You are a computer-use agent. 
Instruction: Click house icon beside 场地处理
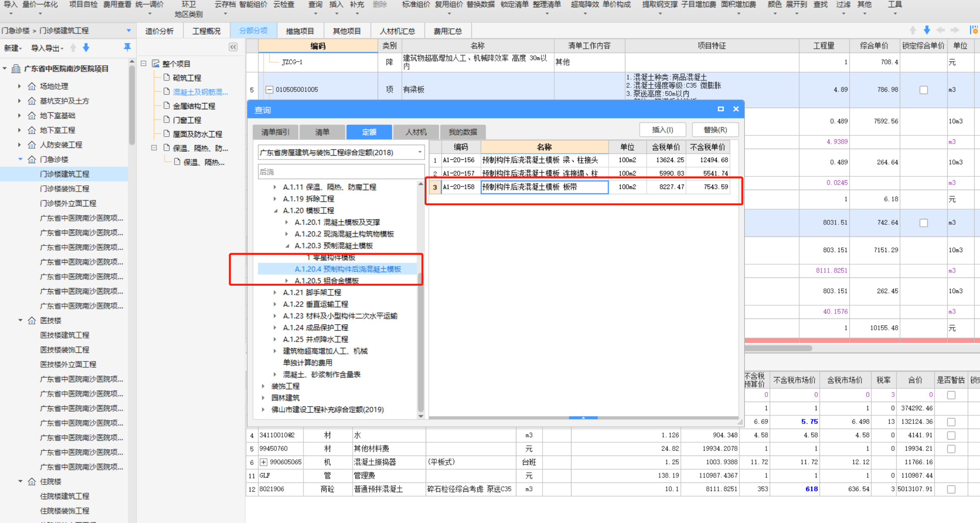click(32, 86)
